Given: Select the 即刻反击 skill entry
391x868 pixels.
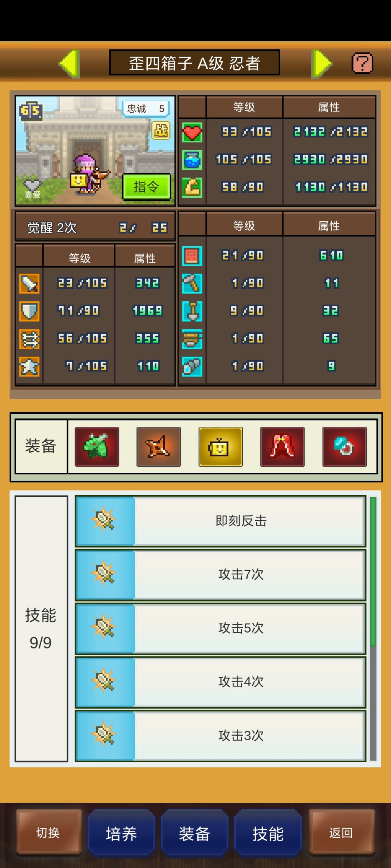Looking at the screenshot, I should (x=220, y=521).
